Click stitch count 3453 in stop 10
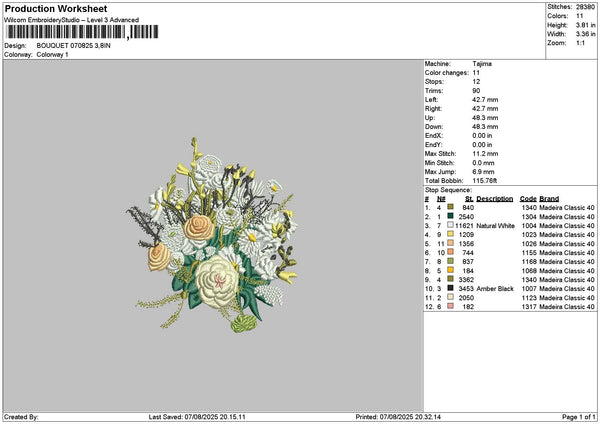This screenshot has height=424, width=600. tap(466, 289)
